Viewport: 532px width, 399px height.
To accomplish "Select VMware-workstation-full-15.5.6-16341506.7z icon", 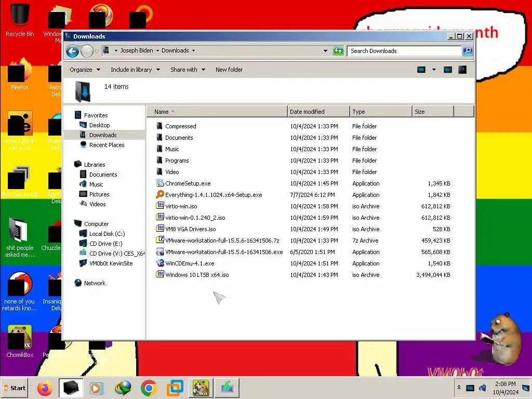I will coord(160,240).
